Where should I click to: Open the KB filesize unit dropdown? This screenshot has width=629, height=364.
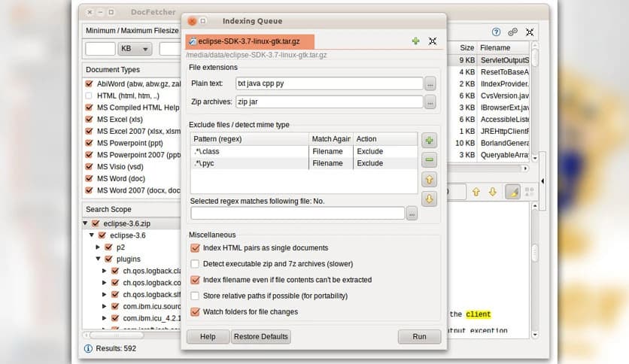pyautogui.click(x=135, y=48)
